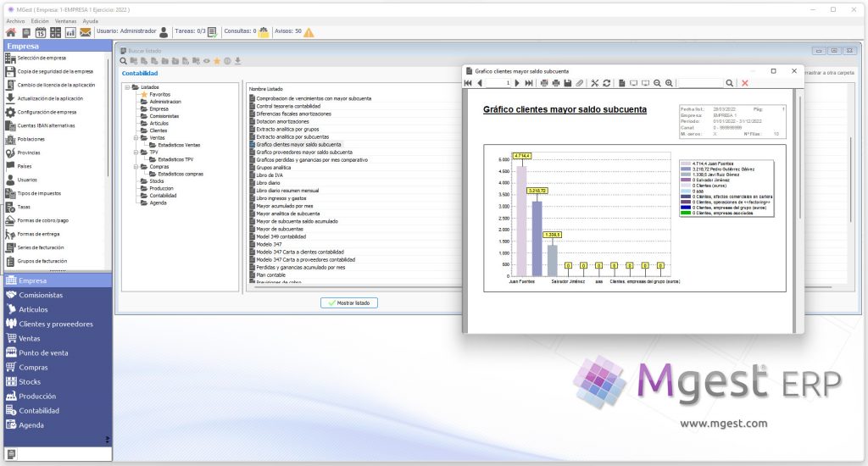Screen dimensions: 868x466
Task: Switch to the Producción sidebar section
Action: coord(58,397)
